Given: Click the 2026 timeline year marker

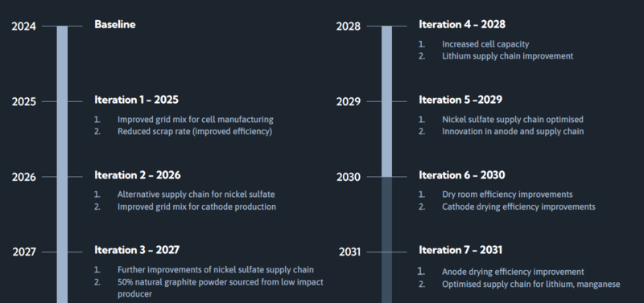Looking at the screenshot, I should pos(24,177).
